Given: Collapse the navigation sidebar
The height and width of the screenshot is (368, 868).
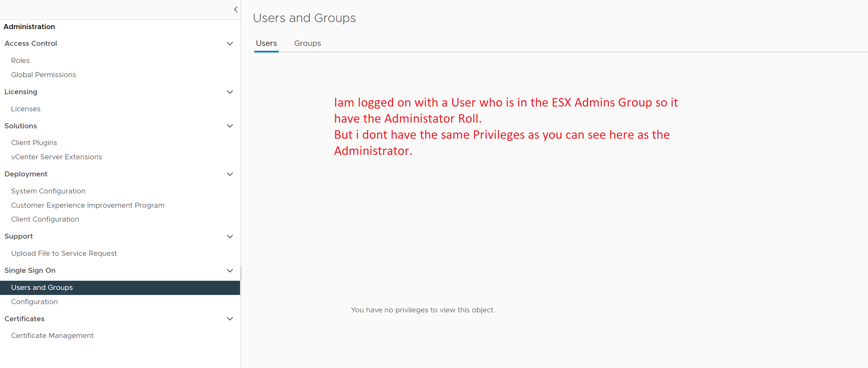Looking at the screenshot, I should coord(236,9).
